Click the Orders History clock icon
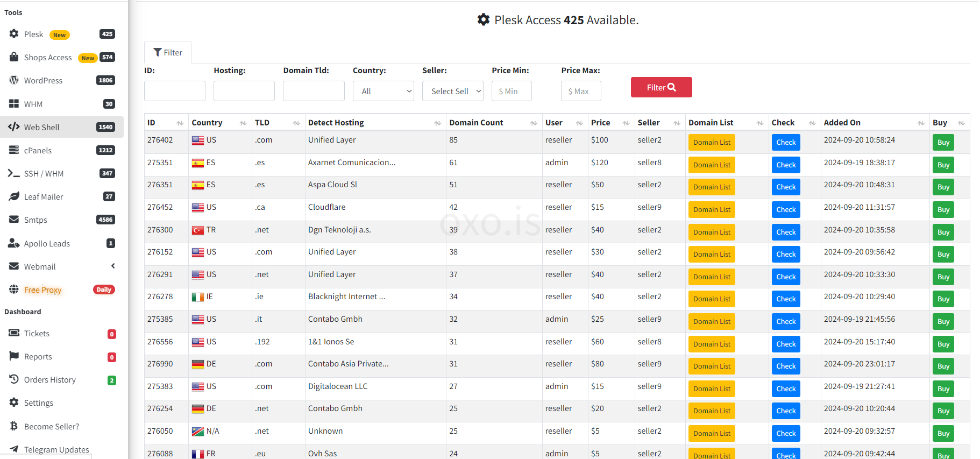The image size is (980, 459). [14, 379]
